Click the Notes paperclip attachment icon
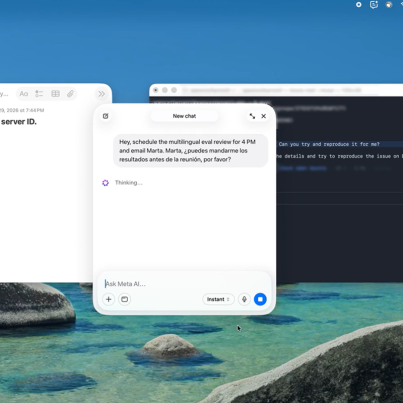The image size is (403, 403). 70,94
